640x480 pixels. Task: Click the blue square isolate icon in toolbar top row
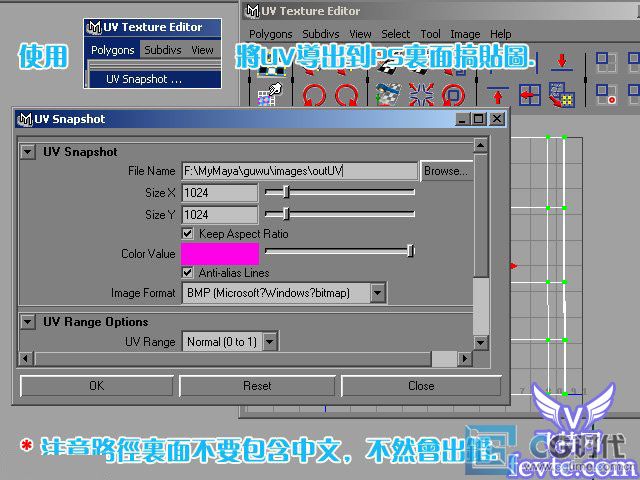coord(606,62)
